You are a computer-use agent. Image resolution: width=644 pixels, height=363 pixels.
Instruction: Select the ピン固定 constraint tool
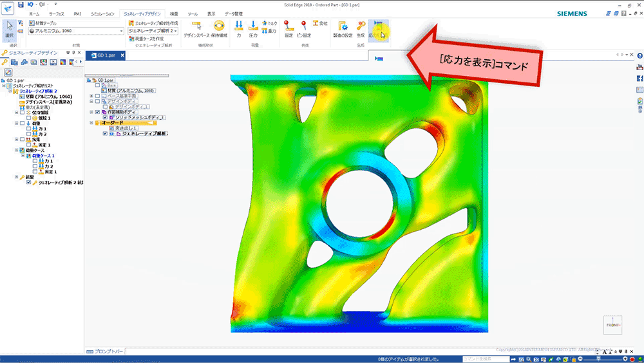304,29
